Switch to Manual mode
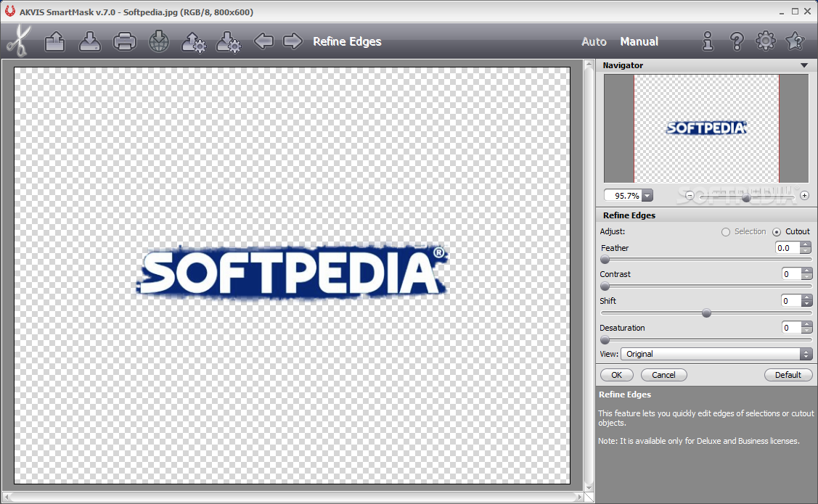 [639, 41]
